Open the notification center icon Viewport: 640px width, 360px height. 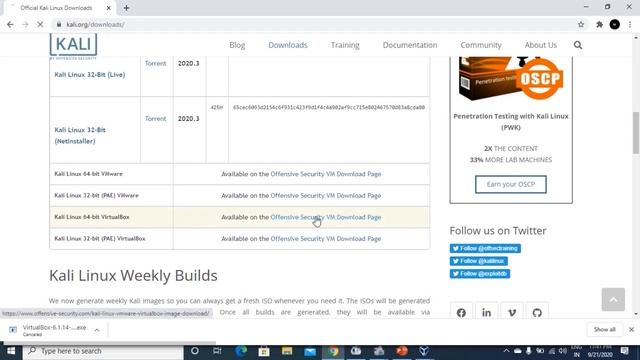(624, 351)
